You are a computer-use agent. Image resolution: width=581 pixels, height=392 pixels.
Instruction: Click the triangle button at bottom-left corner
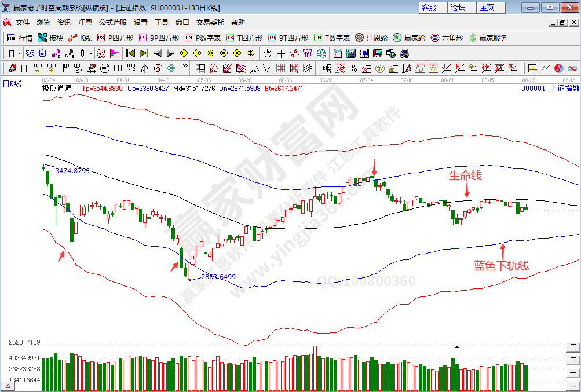(x=8, y=385)
